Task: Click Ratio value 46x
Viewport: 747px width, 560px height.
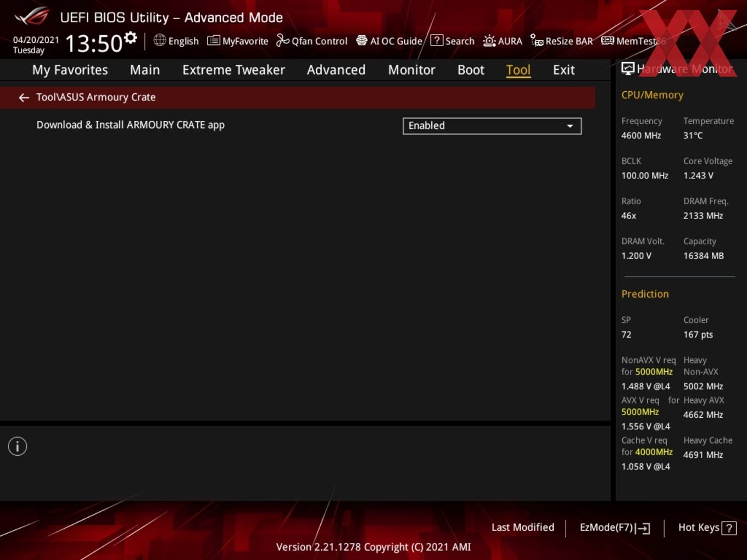Action: point(628,216)
